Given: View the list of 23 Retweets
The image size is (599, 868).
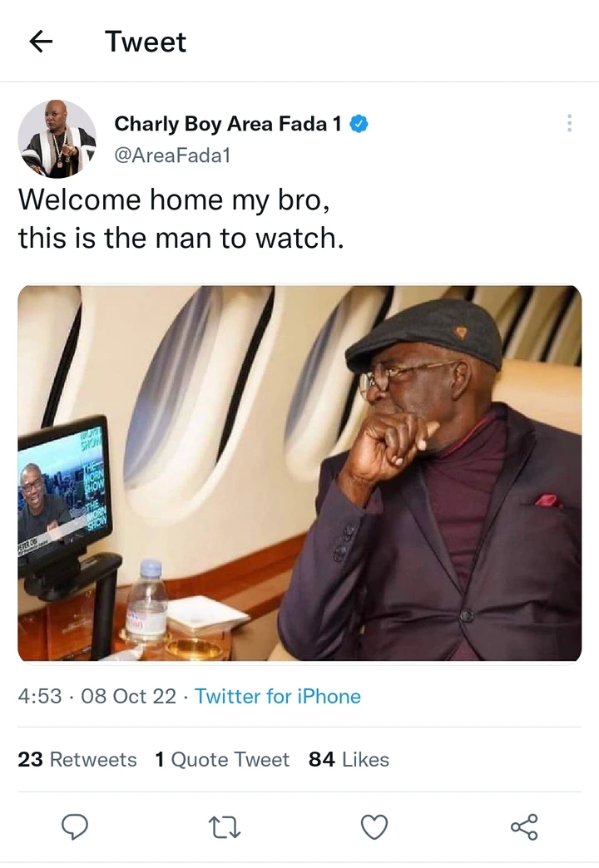Looking at the screenshot, I should coord(77,759).
